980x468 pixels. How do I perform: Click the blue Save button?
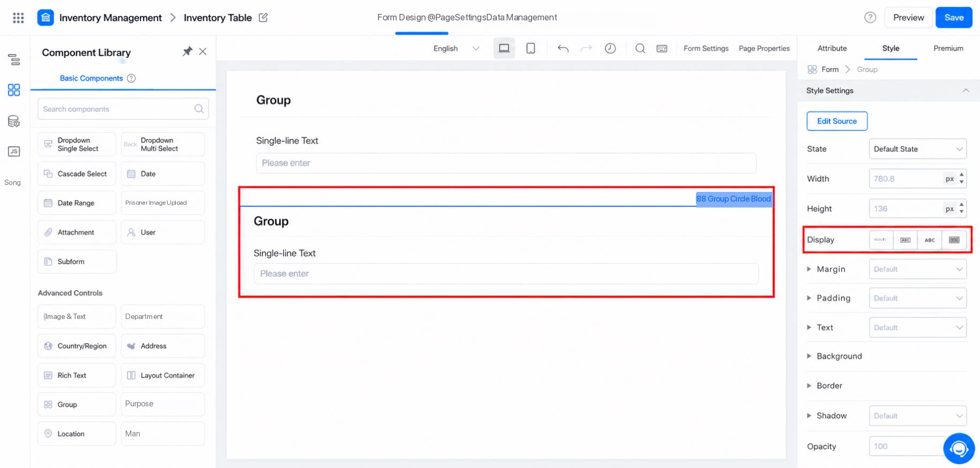(954, 18)
